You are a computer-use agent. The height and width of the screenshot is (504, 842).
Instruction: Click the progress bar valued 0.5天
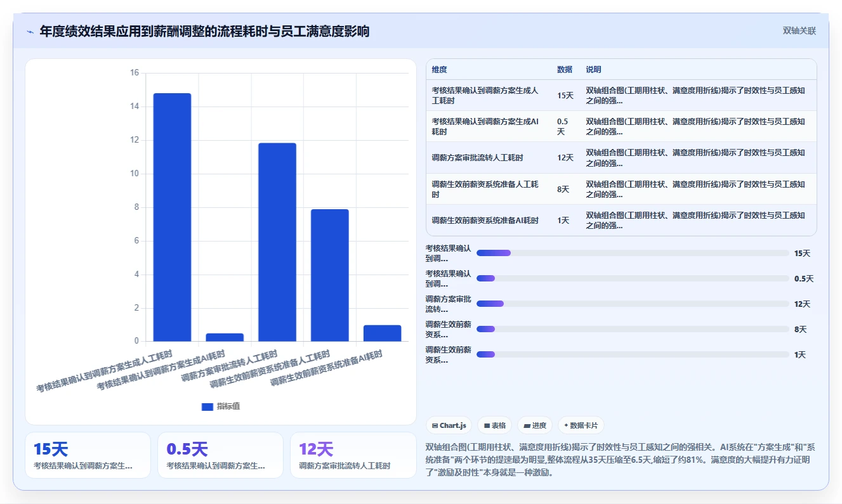(x=633, y=278)
